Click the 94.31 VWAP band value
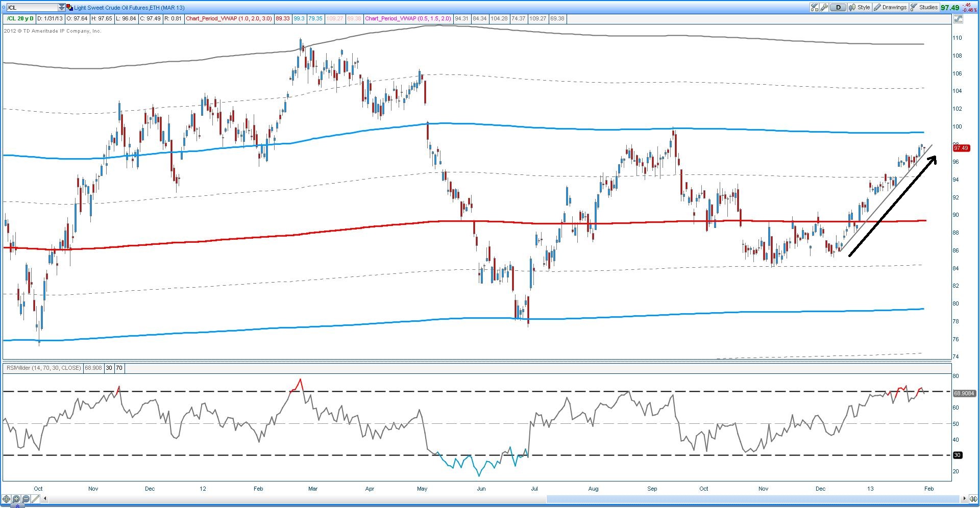The width and height of the screenshot is (980, 508). pos(461,19)
